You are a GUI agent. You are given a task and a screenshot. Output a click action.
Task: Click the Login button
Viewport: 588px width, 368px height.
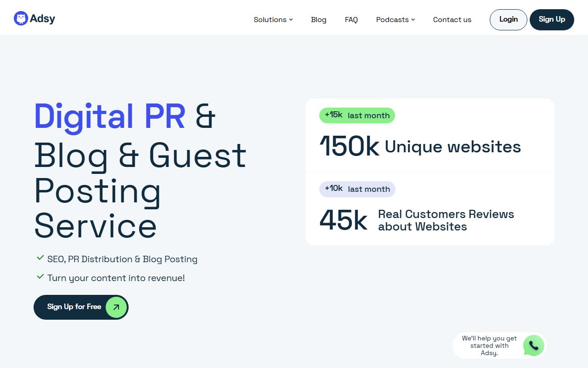coord(508,20)
